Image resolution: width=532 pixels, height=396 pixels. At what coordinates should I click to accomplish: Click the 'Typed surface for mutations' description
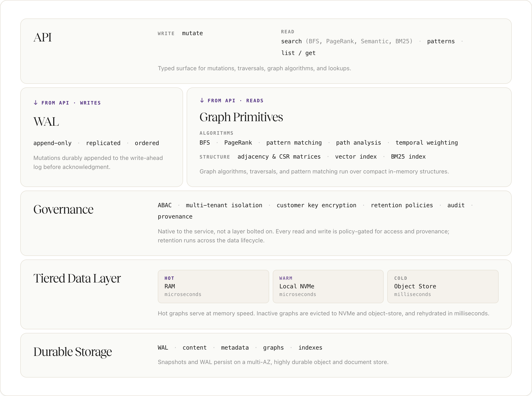tap(255, 68)
